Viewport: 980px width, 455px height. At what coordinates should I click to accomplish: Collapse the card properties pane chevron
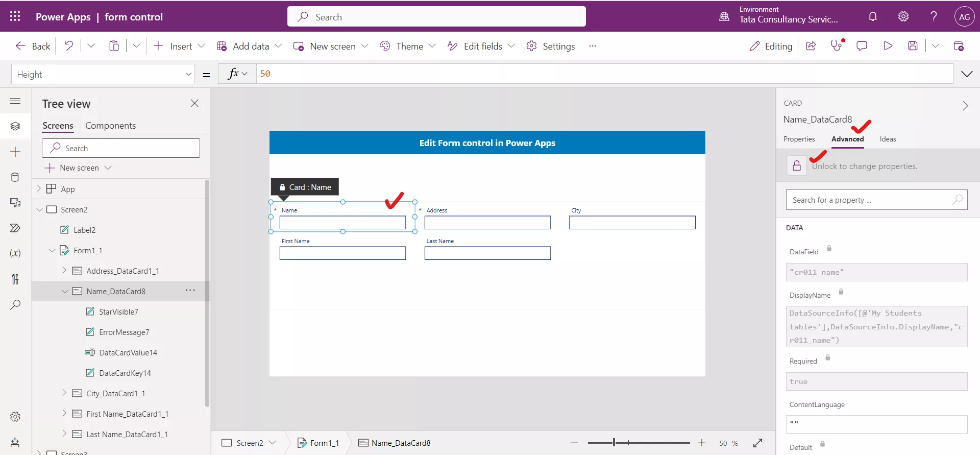(965, 106)
